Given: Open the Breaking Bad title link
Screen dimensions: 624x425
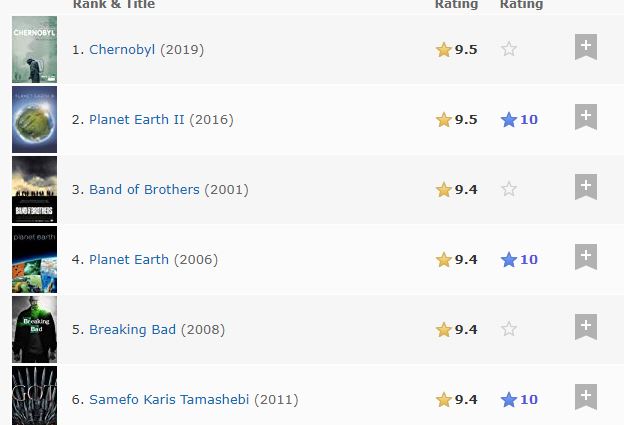Looking at the screenshot, I should click(132, 330).
